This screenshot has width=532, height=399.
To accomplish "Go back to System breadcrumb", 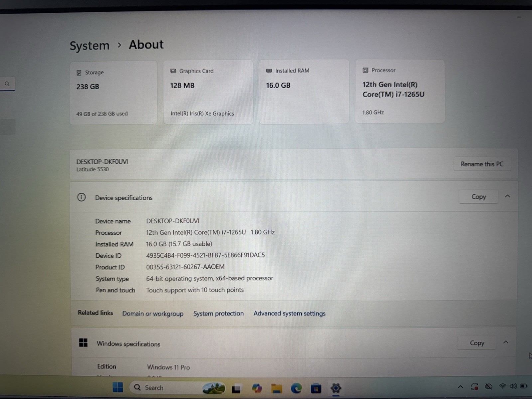I will pos(89,46).
